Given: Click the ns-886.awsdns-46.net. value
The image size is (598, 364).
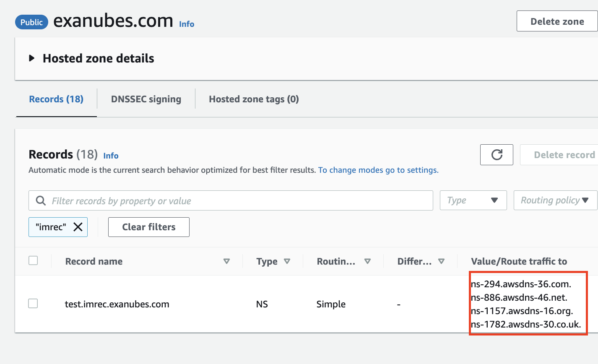Looking at the screenshot, I should (519, 297).
